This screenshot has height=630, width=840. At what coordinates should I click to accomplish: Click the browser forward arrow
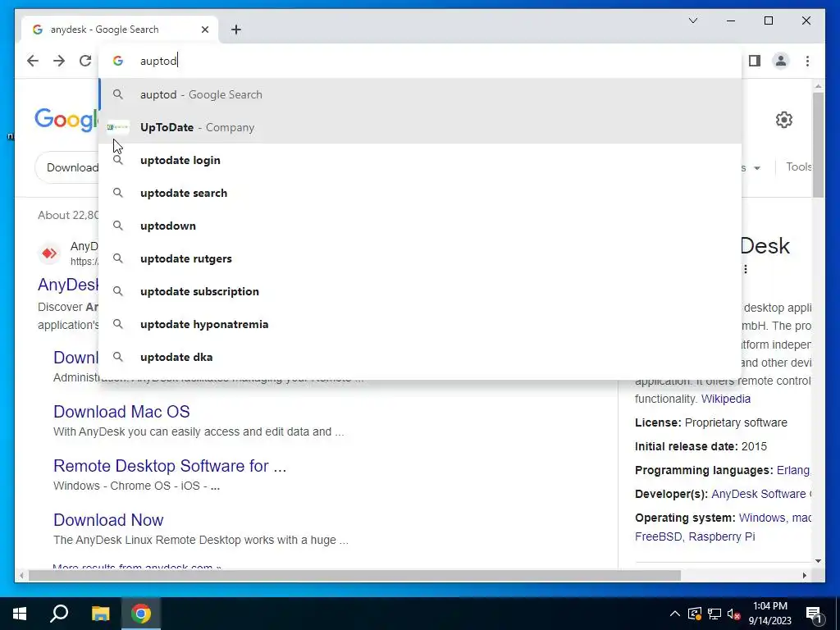tap(59, 61)
